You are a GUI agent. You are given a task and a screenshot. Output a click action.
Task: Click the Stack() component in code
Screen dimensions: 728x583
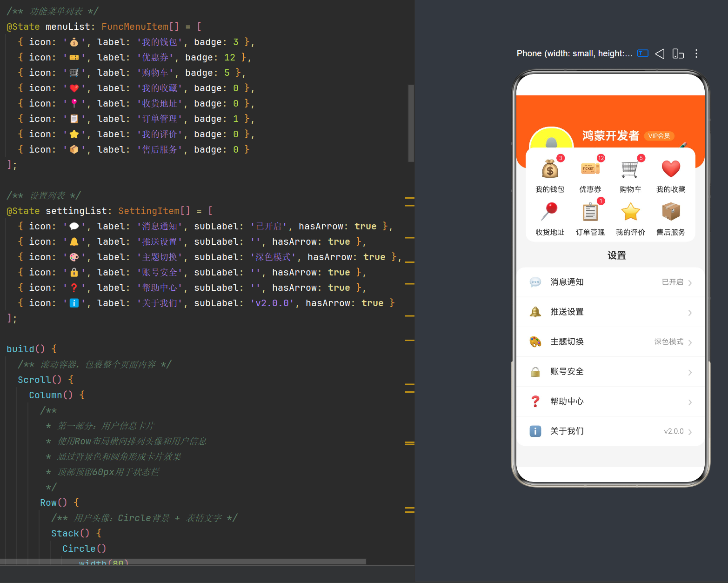point(70,533)
